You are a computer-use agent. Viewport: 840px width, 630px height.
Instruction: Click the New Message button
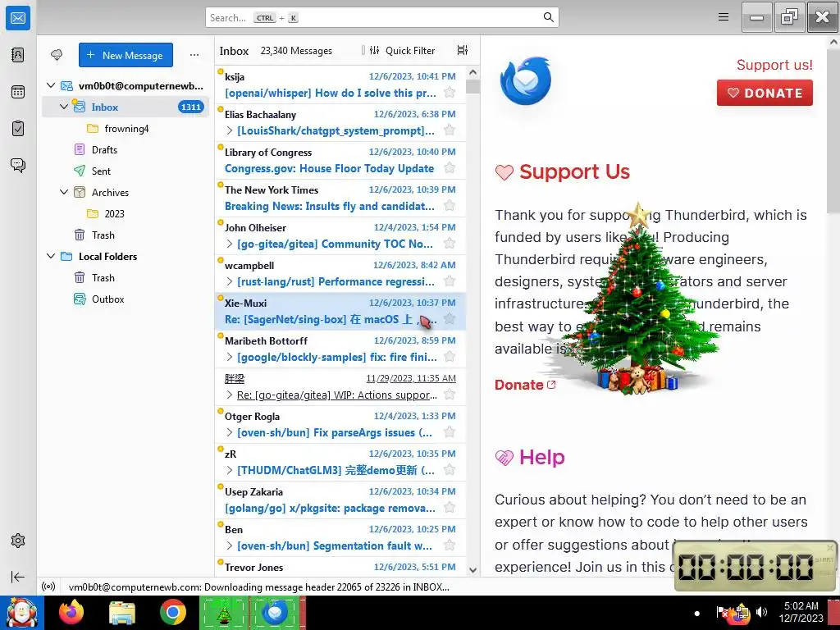126,55
